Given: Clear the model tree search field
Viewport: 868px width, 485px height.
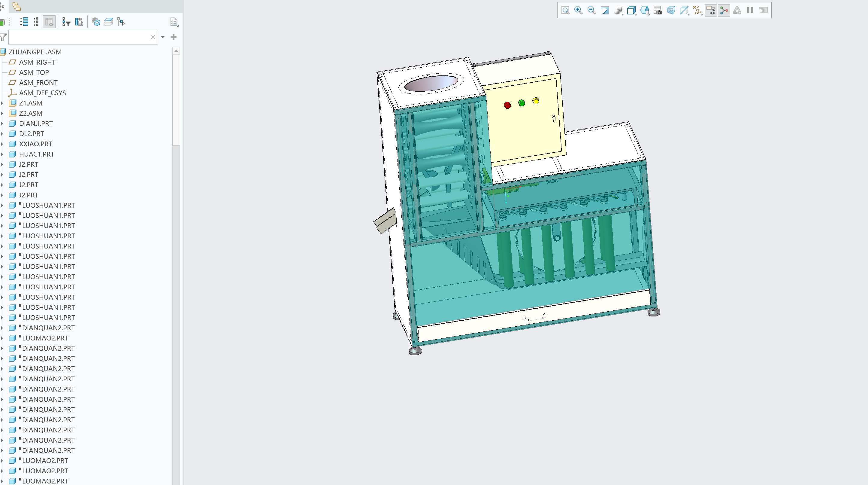Looking at the screenshot, I should [x=153, y=37].
